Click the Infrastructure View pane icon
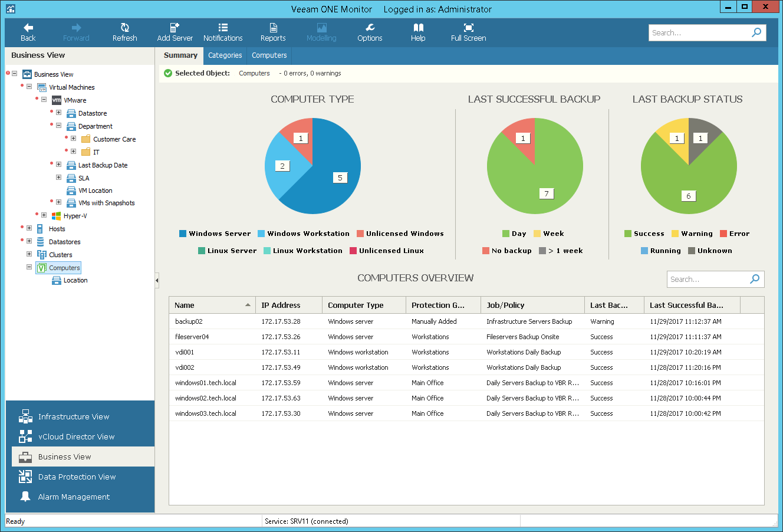Viewport: 783px width, 532px height. [25, 416]
